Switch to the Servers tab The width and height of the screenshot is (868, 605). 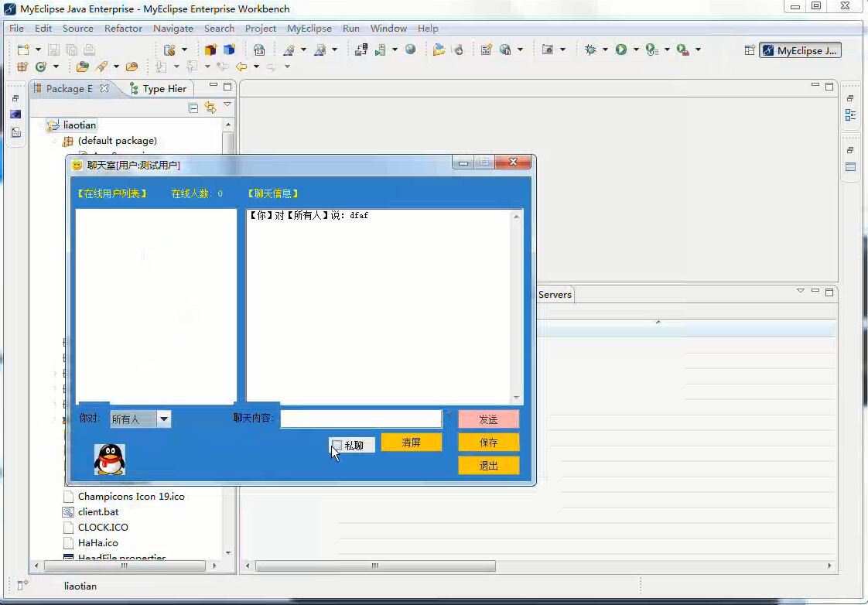[555, 295]
